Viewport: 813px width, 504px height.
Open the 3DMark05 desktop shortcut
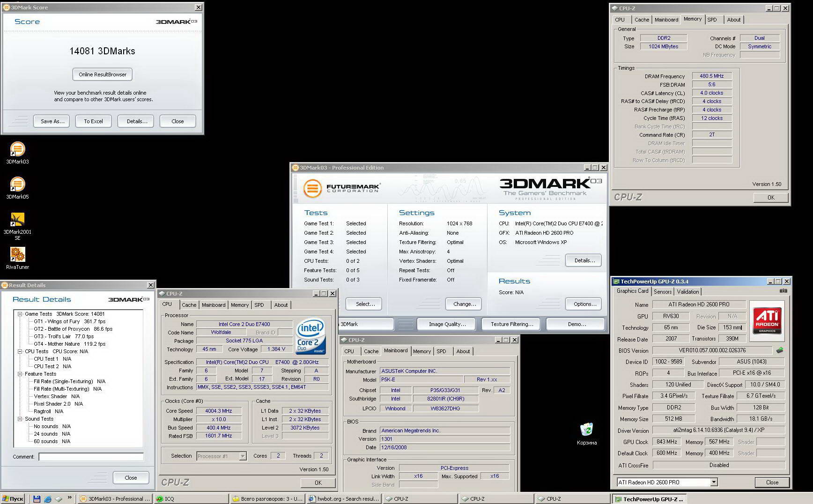[x=17, y=188]
